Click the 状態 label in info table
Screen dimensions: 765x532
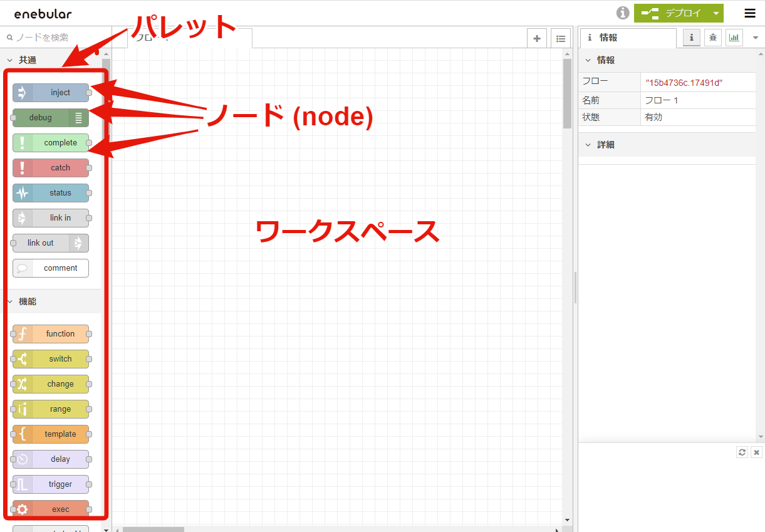point(591,117)
